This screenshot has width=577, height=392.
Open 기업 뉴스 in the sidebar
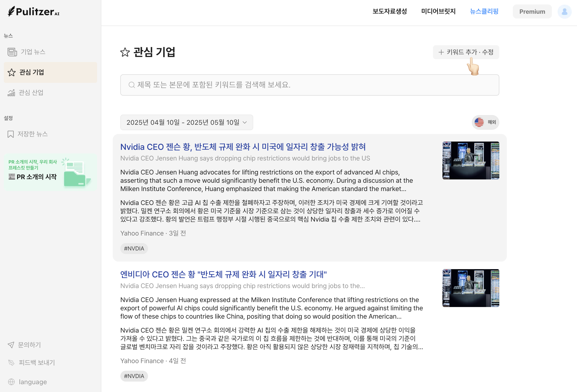(x=26, y=52)
